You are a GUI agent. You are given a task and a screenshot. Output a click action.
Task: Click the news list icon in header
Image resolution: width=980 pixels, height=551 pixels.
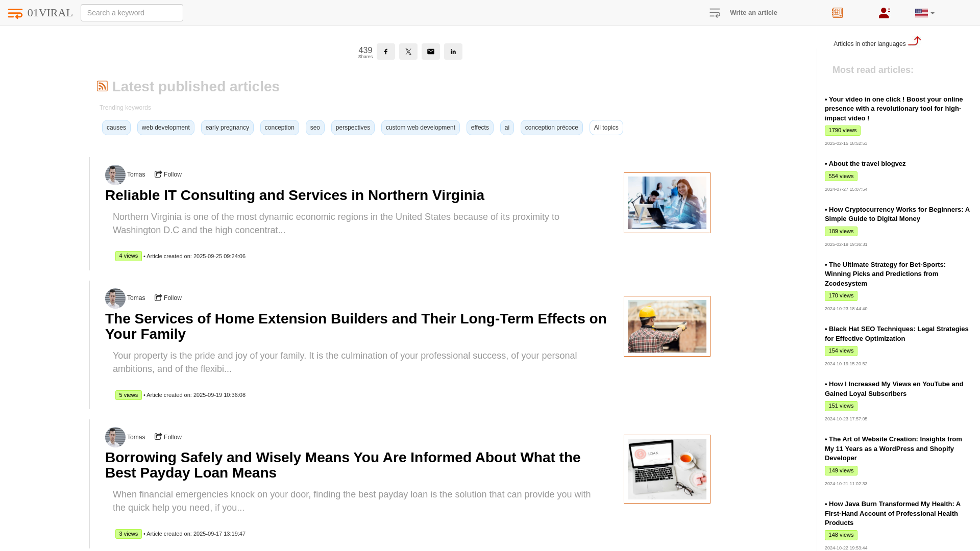point(837,13)
